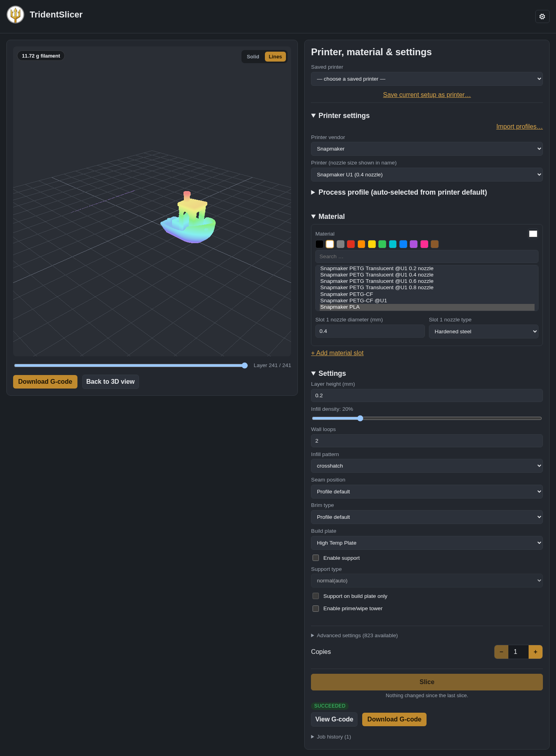Click the Copies number field
556x756 pixels.
click(x=518, y=652)
